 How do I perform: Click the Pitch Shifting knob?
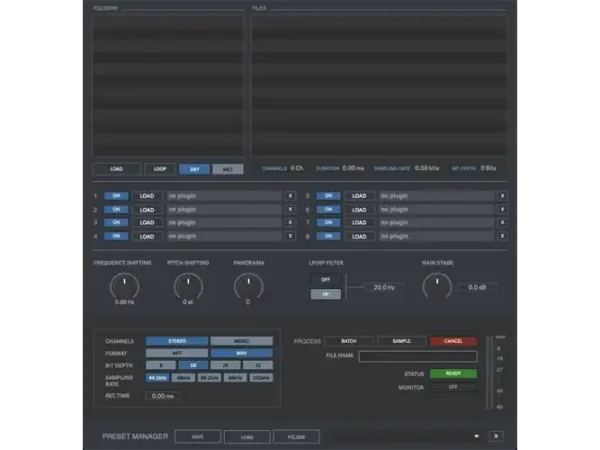tap(188, 286)
